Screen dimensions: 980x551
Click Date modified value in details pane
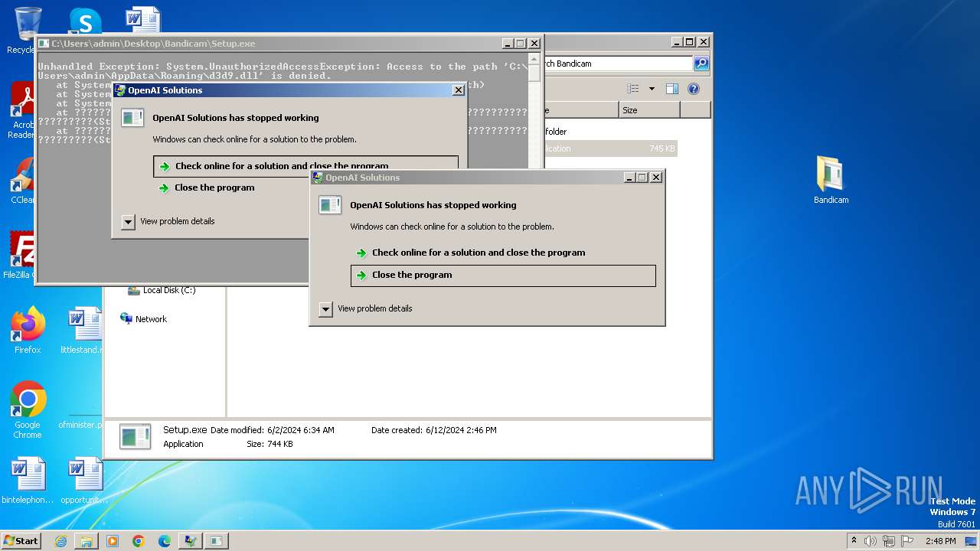[301, 430]
